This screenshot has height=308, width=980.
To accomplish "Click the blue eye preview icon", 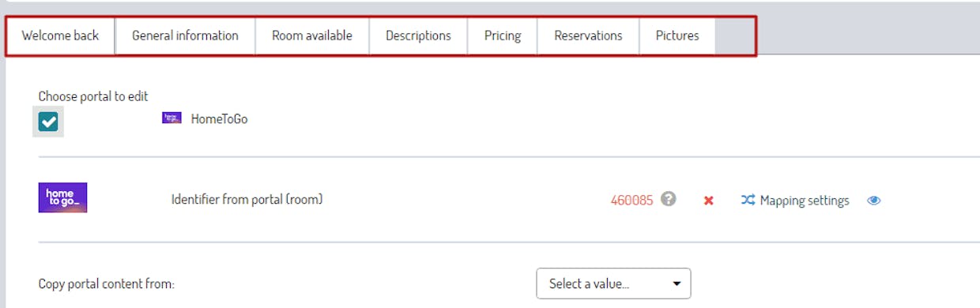I will click(873, 201).
